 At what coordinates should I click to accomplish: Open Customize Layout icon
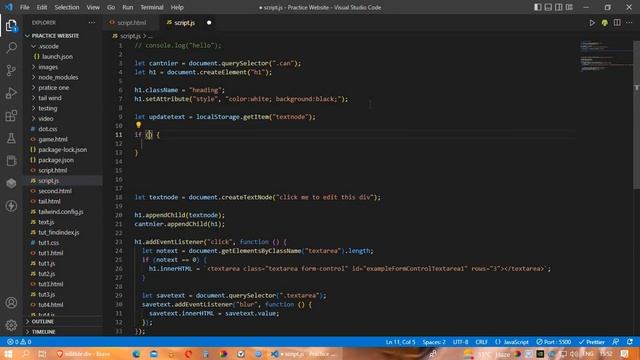(x=569, y=7)
